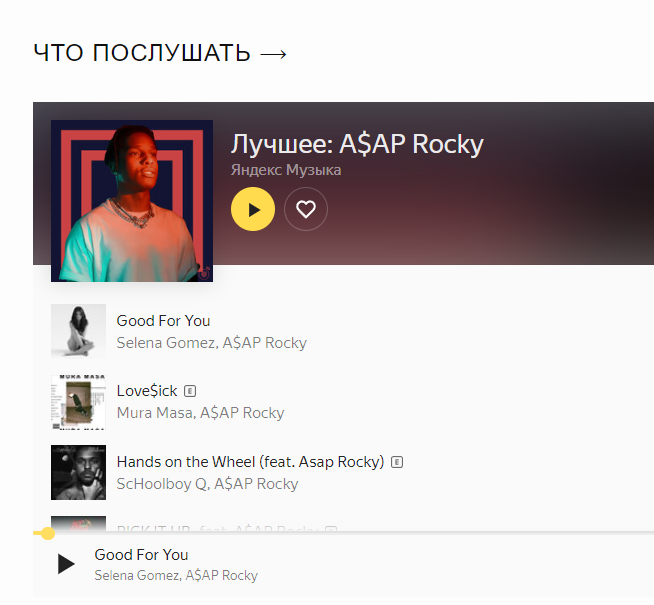Select the Love$ick track title
Image resolution: width=654 pixels, height=605 pixels.
pyautogui.click(x=147, y=391)
